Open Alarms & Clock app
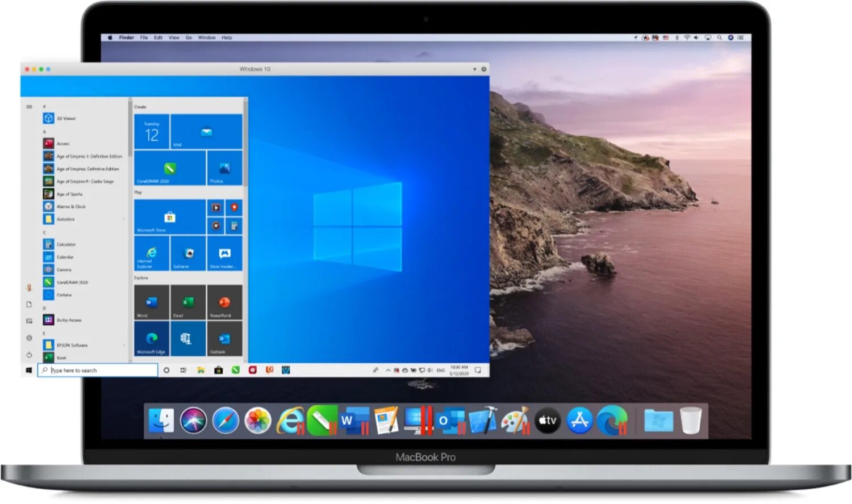This screenshot has width=852, height=504. pos(65,207)
